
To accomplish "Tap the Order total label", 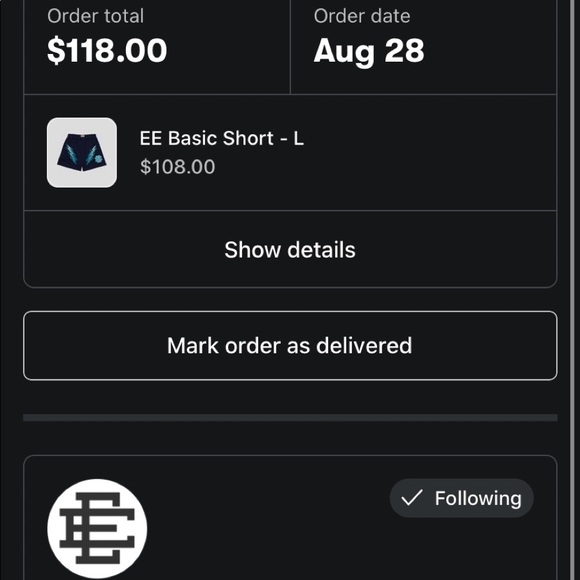I will pyautogui.click(x=95, y=16).
